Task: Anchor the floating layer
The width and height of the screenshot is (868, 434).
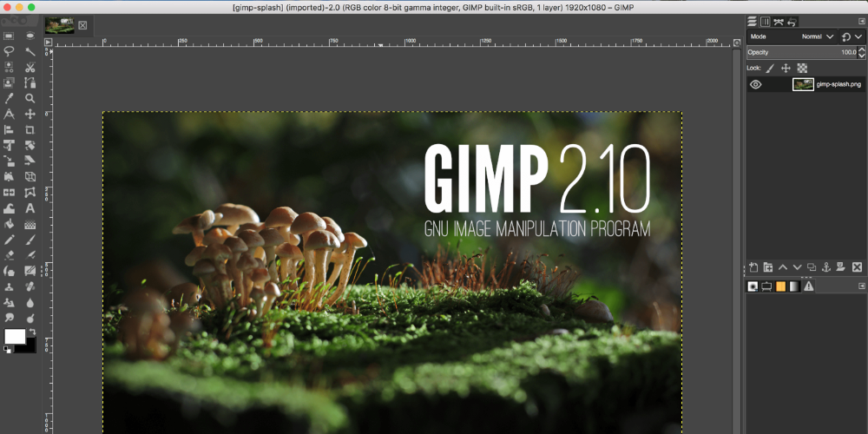Action: [x=826, y=267]
